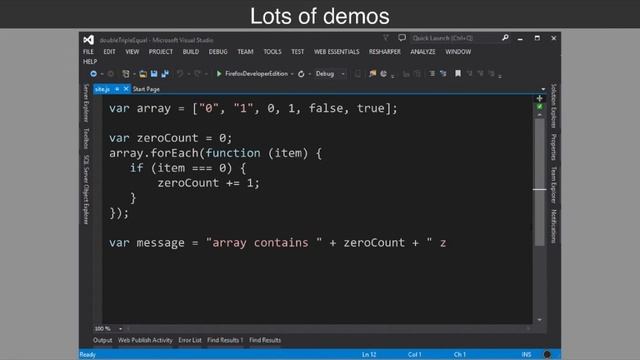This screenshot has width=640, height=360.
Task: Click the Navigate Backward arrow icon
Action: (93, 74)
